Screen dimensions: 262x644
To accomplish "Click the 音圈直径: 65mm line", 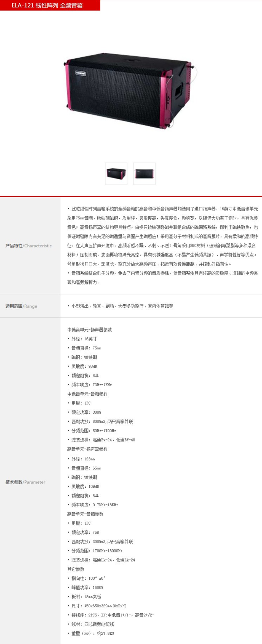I will point(84,468).
